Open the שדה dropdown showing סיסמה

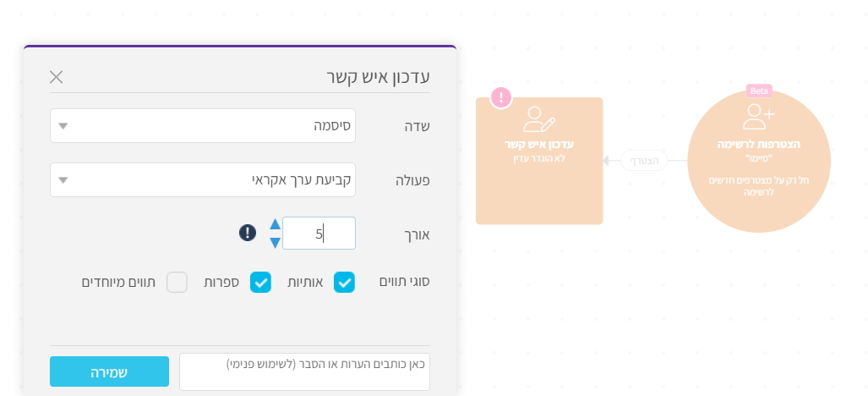[203, 126]
